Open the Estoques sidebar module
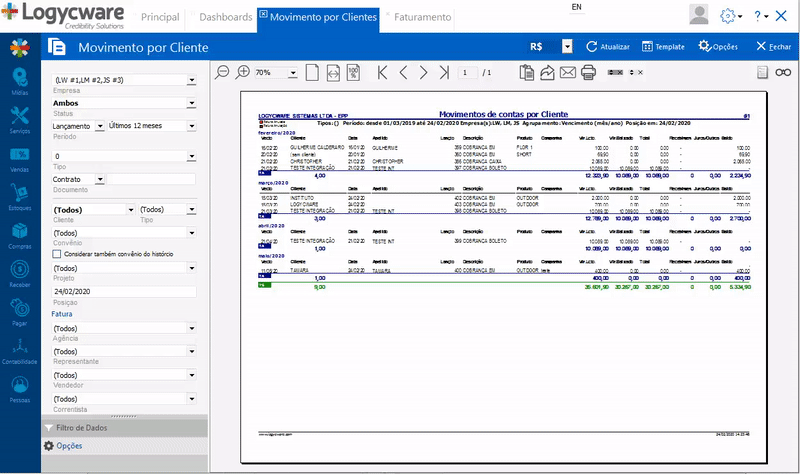Viewport: 800px width, 474px height. coord(18,197)
